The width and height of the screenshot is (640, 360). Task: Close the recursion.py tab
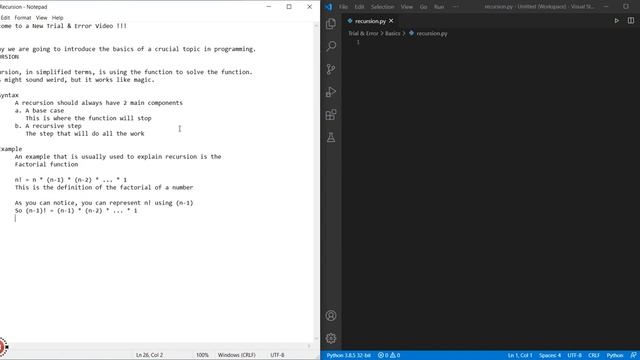coord(391,21)
